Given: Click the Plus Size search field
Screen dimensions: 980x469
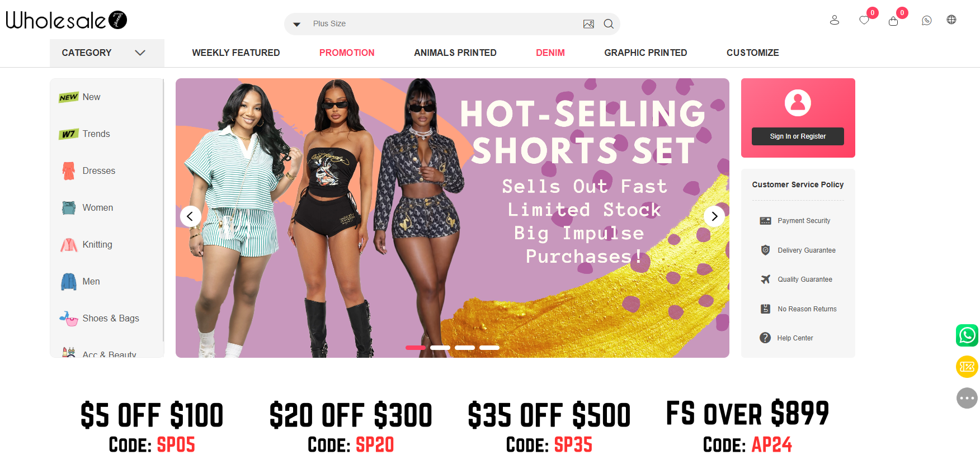Looking at the screenshot, I should point(442,24).
